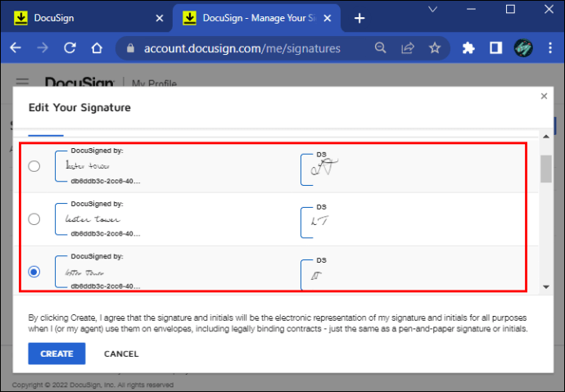
Task: Click the browser forward arrow
Action: point(43,48)
